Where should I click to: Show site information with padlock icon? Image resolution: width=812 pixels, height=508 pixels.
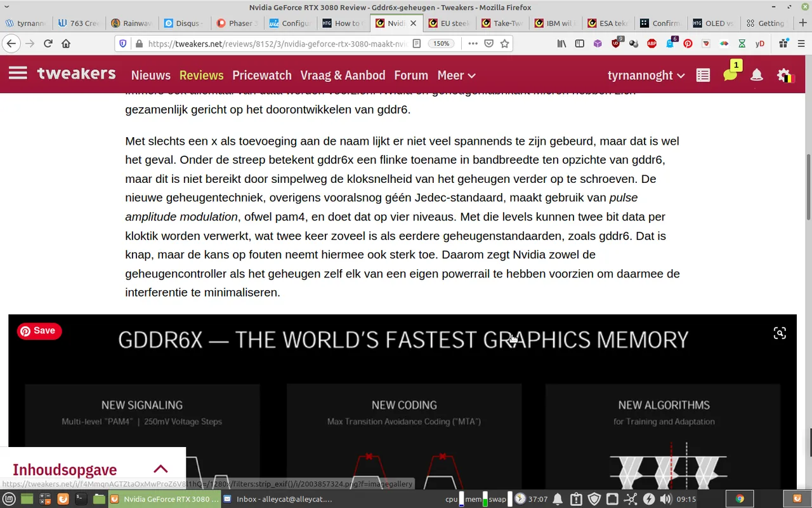click(139, 44)
